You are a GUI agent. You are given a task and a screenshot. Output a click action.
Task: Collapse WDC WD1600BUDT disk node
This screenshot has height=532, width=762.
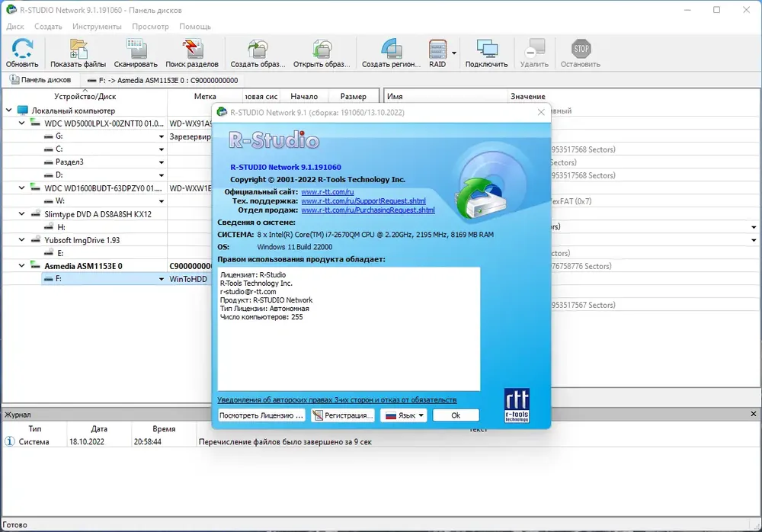coord(21,187)
